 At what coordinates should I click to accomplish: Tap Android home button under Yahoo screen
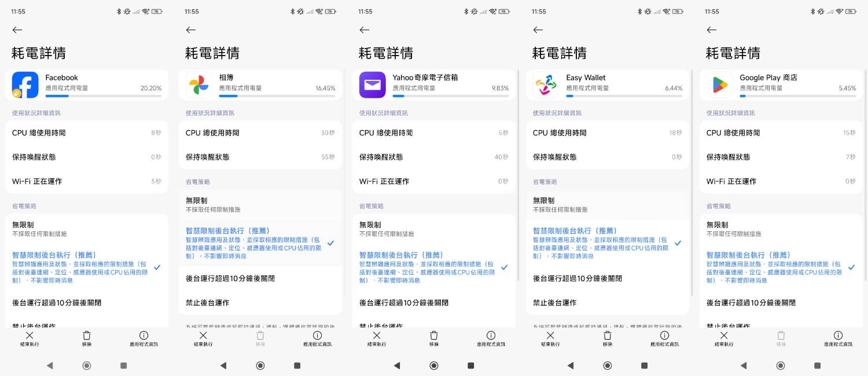(x=434, y=366)
